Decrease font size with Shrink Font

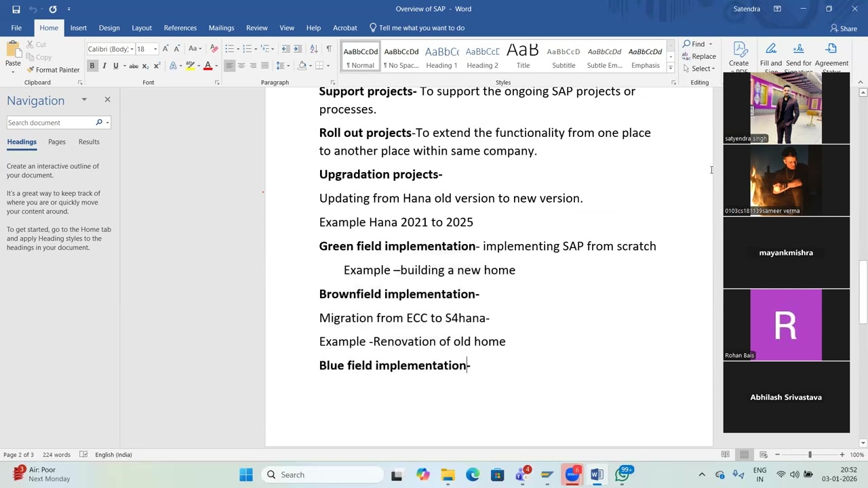tap(176, 49)
